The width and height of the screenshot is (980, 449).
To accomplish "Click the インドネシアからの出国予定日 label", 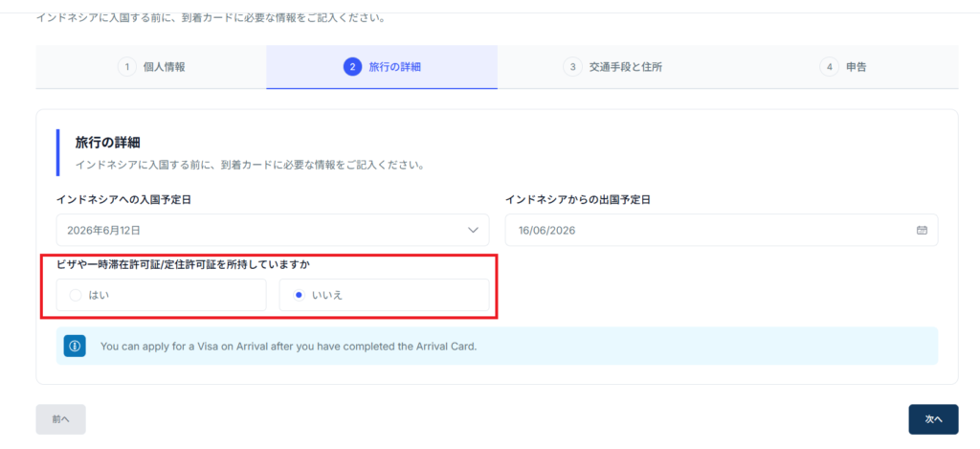I will coord(578,200).
